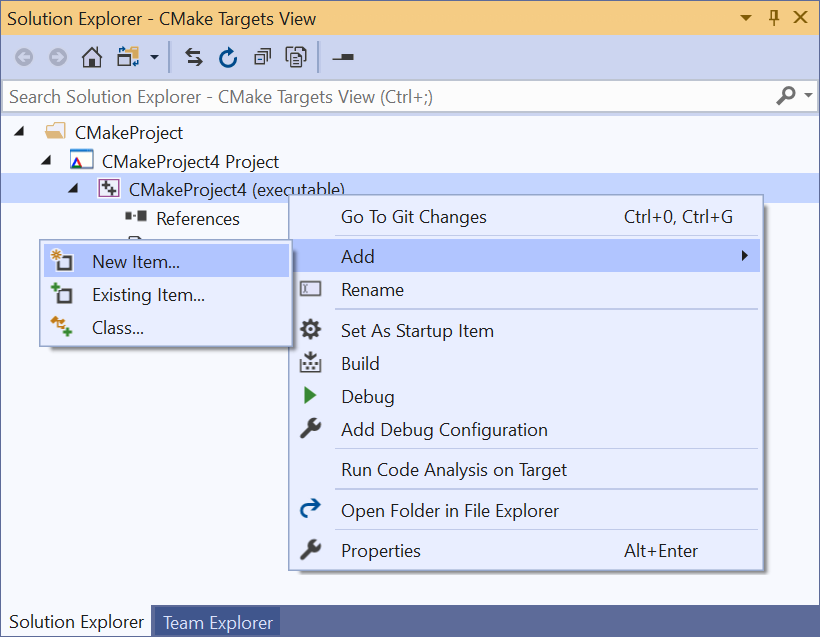The image size is (820, 637).
Task: Switch to the Team Explorer tab
Action: tap(216, 622)
